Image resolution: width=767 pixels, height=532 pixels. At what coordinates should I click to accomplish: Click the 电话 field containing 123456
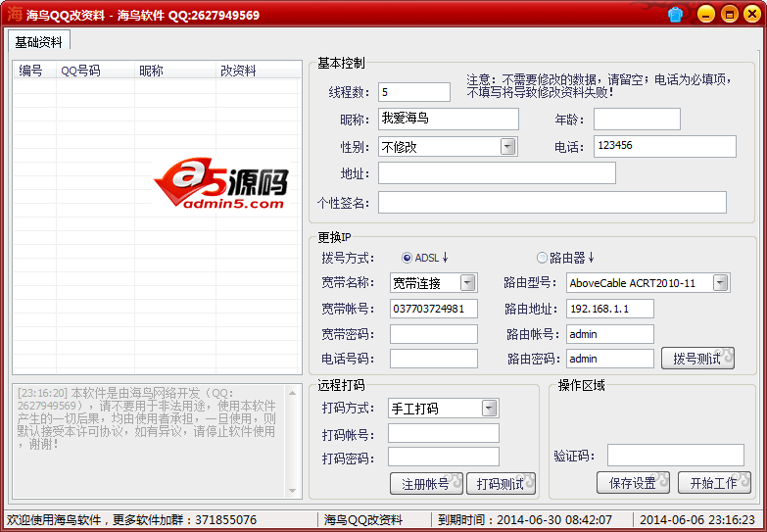click(x=665, y=146)
